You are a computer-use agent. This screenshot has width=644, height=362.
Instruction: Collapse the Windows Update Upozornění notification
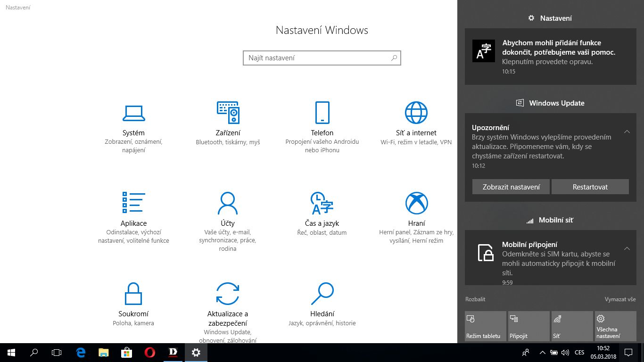point(627,132)
